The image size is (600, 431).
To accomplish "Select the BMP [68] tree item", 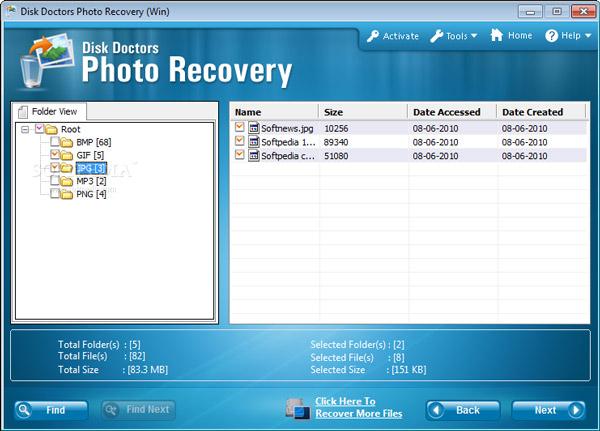I will point(94,142).
